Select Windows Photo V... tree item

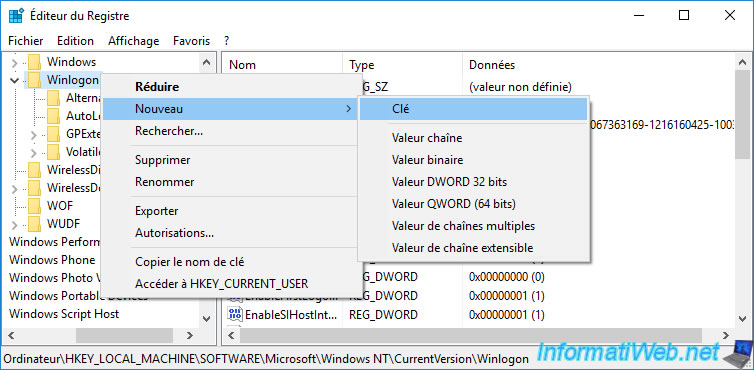tap(54, 278)
